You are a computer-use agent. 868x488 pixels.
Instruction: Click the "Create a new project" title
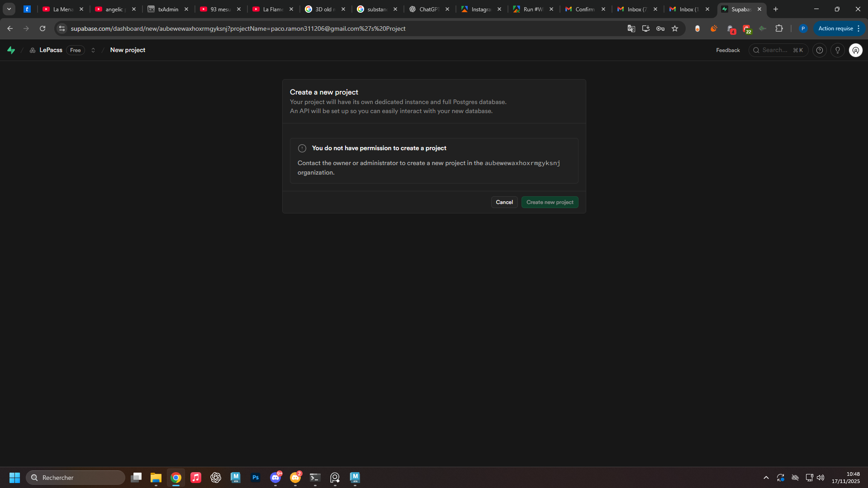[x=324, y=92]
